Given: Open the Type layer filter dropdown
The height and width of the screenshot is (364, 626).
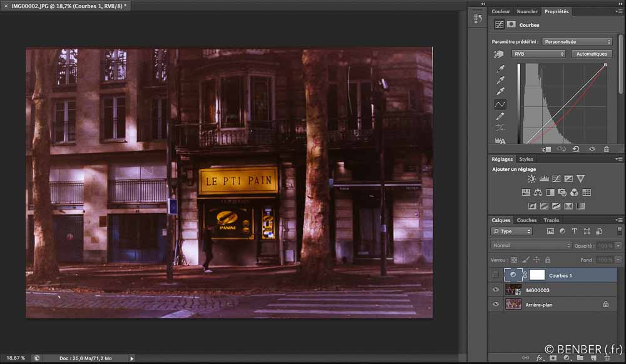Looking at the screenshot, I should tap(511, 231).
